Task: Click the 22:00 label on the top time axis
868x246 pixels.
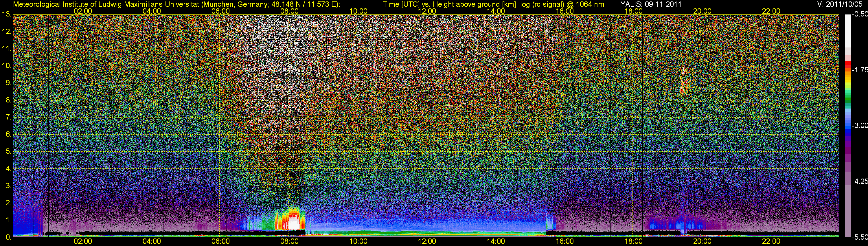Action: 771,11
